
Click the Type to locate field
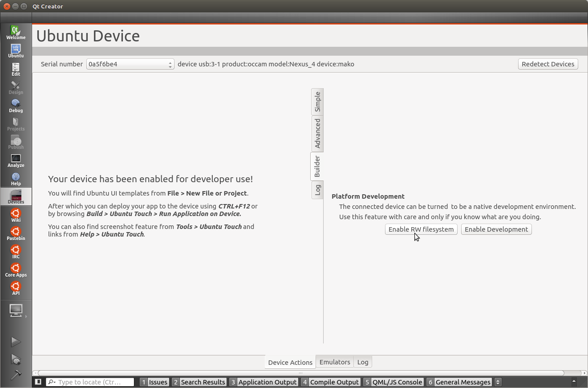pos(90,382)
